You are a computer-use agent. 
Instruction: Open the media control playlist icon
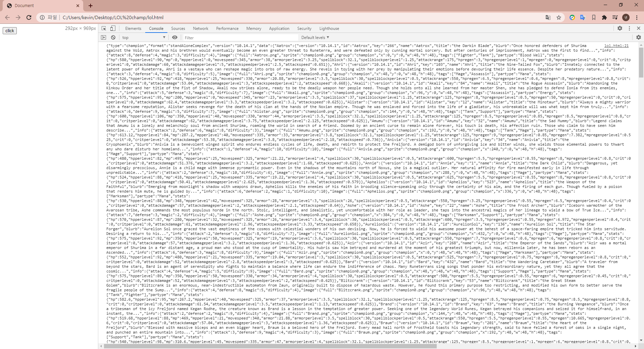point(615,17)
